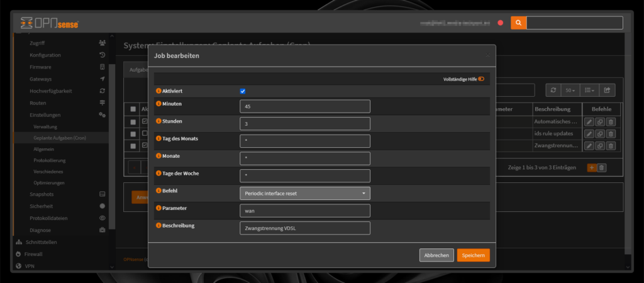This screenshot has height=283, width=644.
Task: Click the orange plus icon to add job
Action: (591, 167)
